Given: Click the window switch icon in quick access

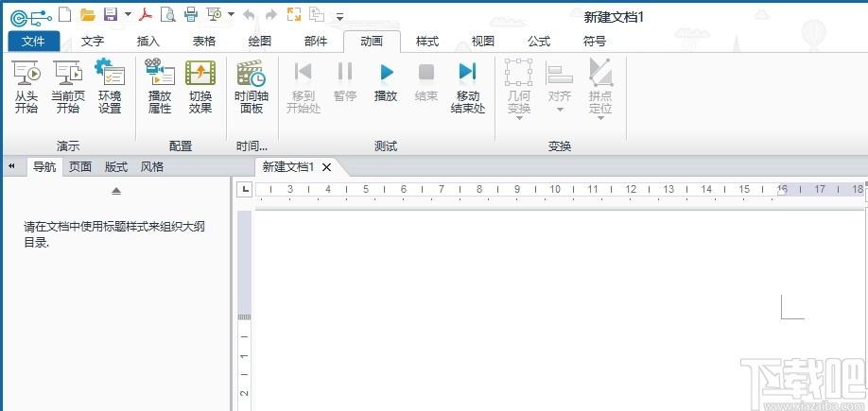Looking at the screenshot, I should pyautogui.click(x=317, y=15).
